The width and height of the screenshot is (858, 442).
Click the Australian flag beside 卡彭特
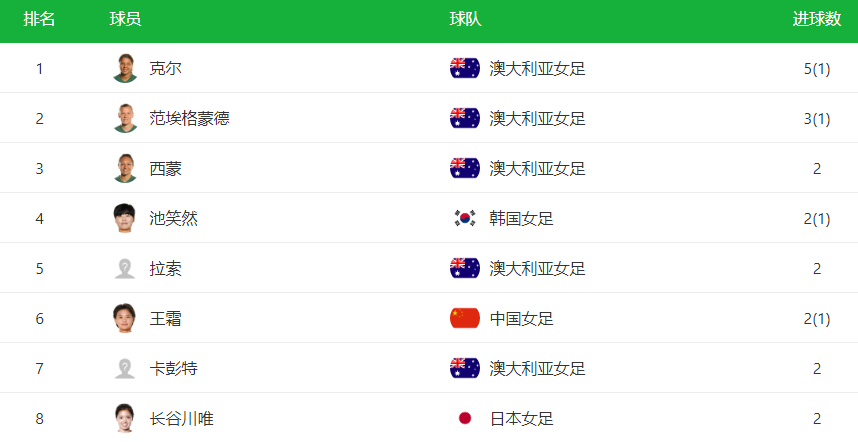tap(465, 369)
